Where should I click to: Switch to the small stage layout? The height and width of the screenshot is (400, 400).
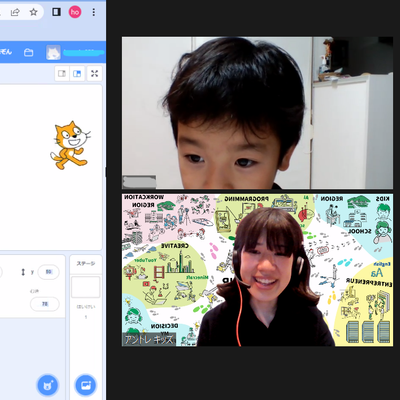coord(62,73)
